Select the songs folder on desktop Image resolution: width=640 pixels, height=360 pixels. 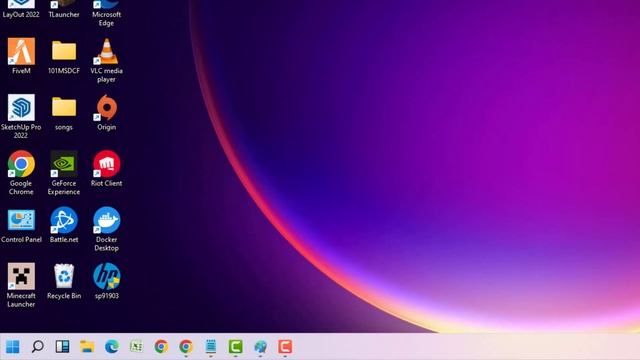coord(64,113)
